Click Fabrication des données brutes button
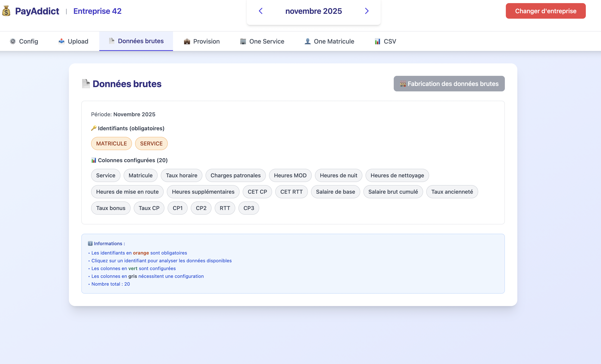 pyautogui.click(x=449, y=84)
